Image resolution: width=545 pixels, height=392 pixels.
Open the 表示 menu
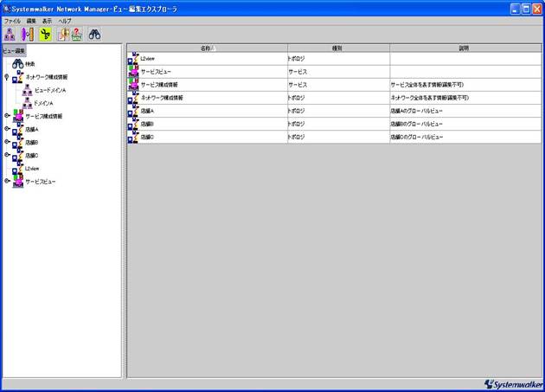point(47,22)
